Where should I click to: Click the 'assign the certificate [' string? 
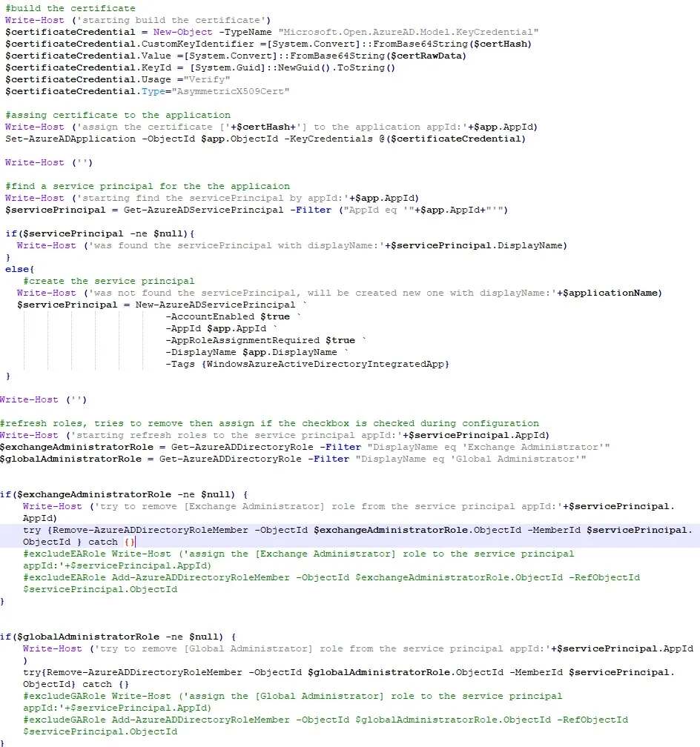point(153,127)
